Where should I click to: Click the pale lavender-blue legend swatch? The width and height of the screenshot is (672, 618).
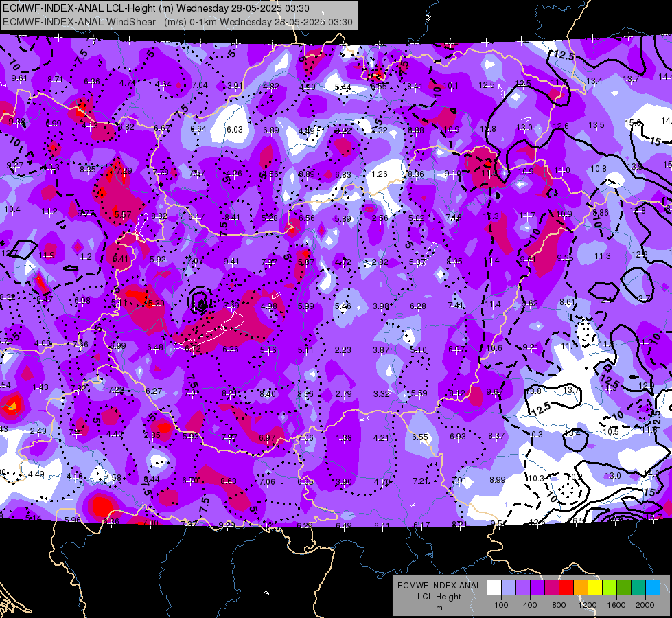[x=509, y=588]
